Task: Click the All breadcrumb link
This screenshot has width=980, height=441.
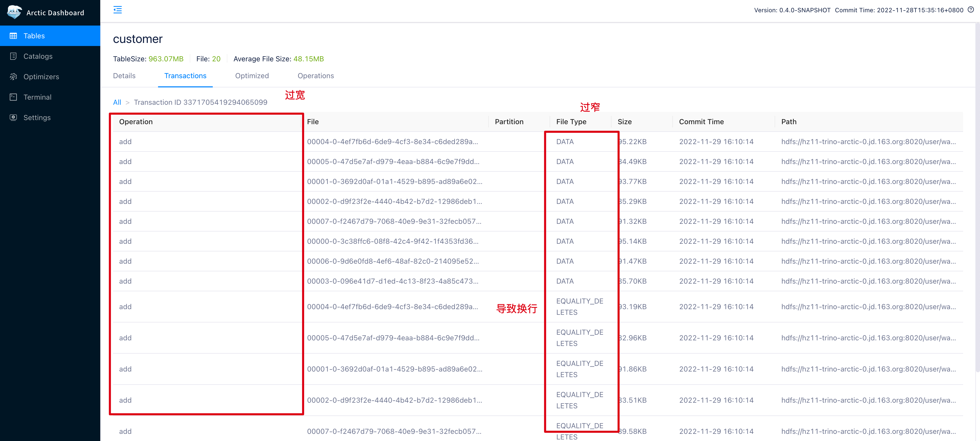Action: click(117, 102)
